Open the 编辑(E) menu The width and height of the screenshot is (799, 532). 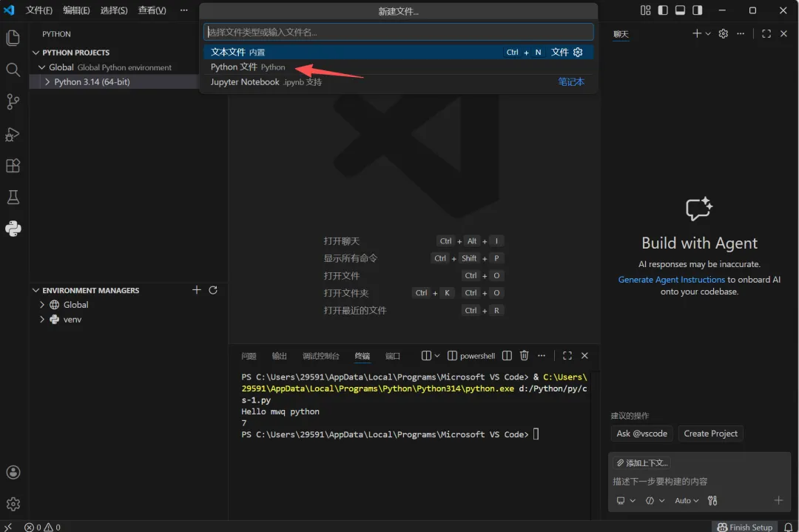(x=76, y=10)
